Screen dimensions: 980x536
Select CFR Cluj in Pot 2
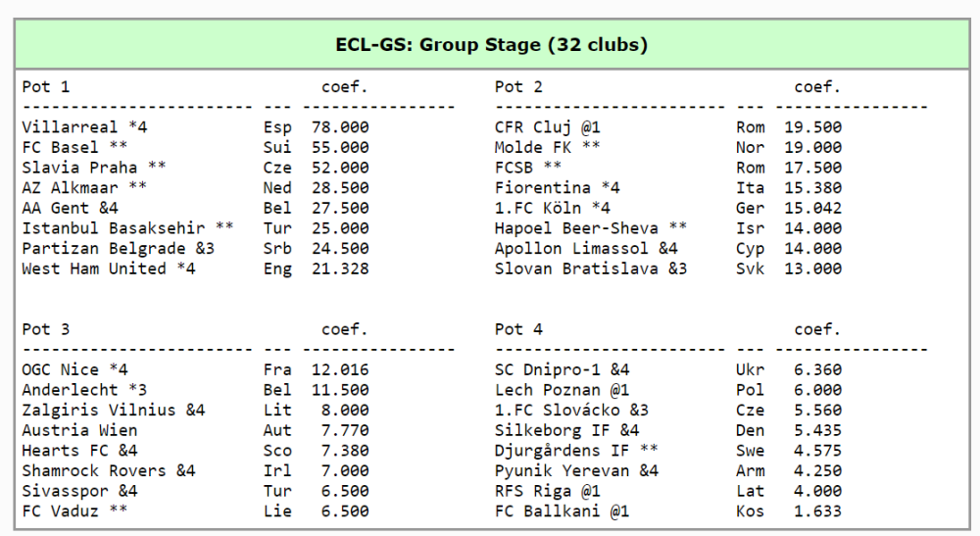click(x=533, y=127)
